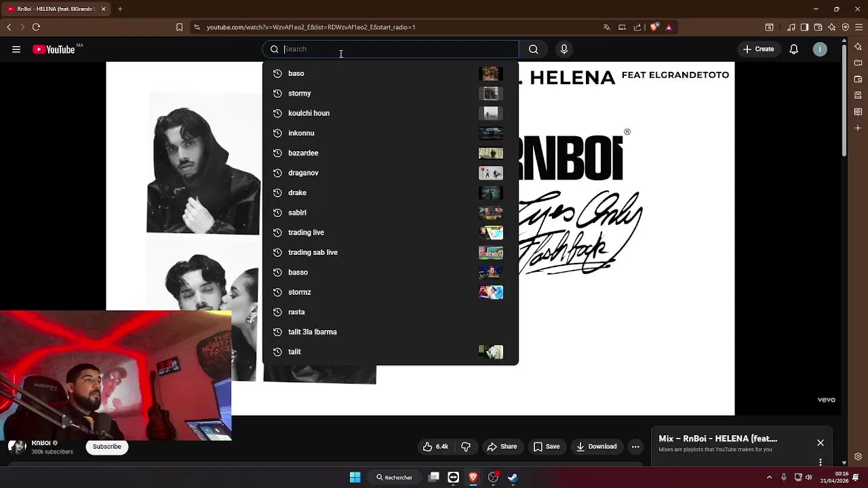Image resolution: width=868 pixels, height=488 pixels.
Task: Share this page from address bar
Action: (637, 27)
